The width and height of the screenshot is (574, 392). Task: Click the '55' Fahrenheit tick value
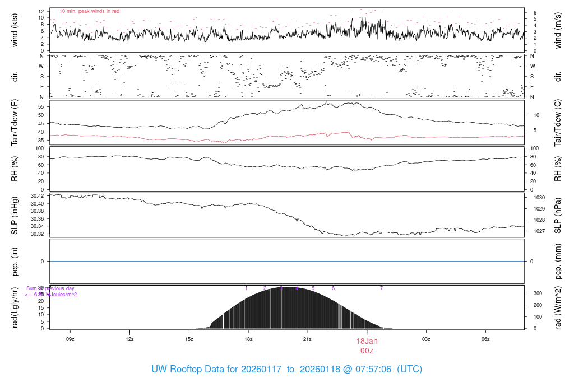[41, 107]
